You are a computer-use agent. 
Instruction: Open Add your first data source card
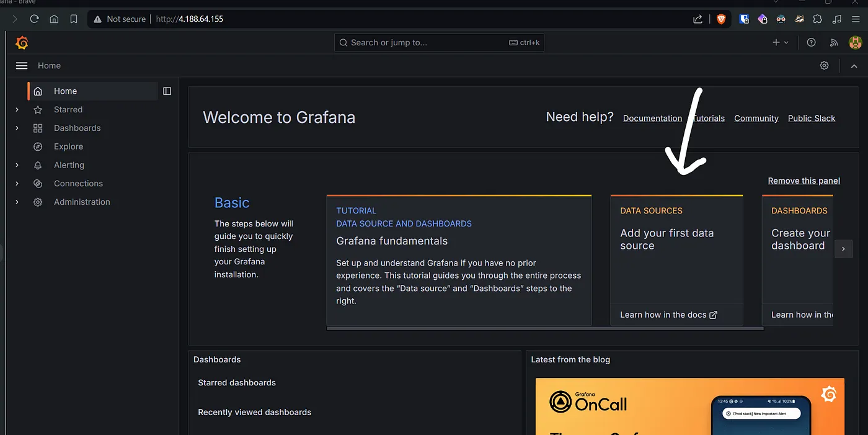676,260
